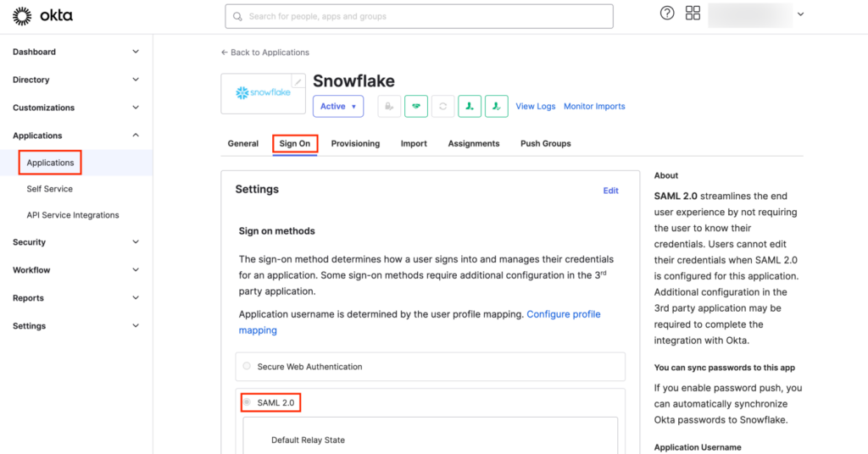Click the View Logs link

pos(536,107)
